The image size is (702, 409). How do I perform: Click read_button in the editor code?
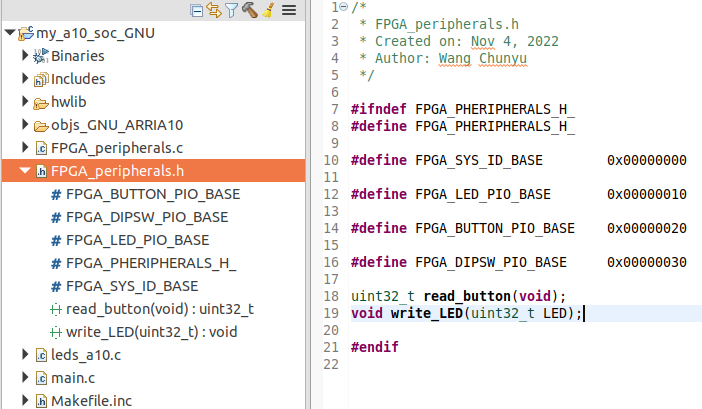467,296
